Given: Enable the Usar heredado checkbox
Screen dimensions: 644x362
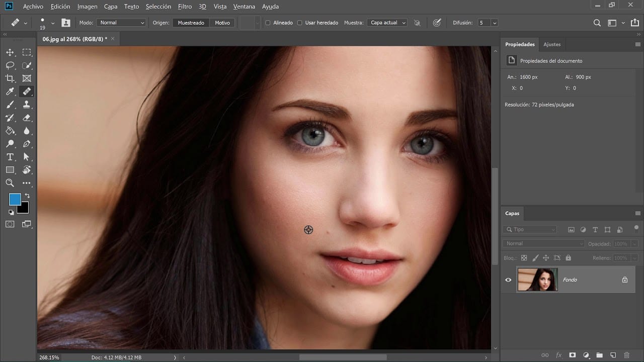Looking at the screenshot, I should 300,23.
